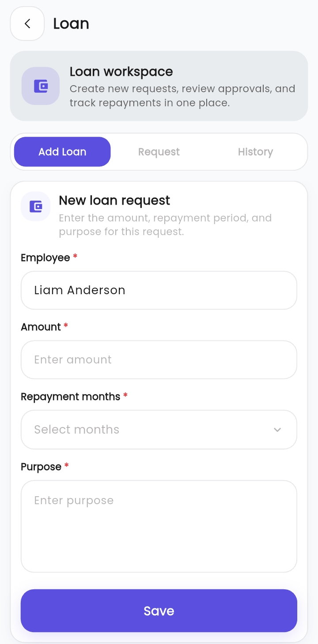Switch to the Request tab
The image size is (318, 644).
[159, 152]
